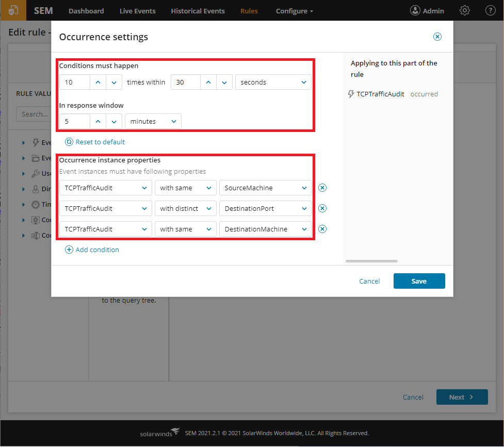Click the person icon in rule values tree
Viewport: 504px width, 447px height.
(36, 189)
